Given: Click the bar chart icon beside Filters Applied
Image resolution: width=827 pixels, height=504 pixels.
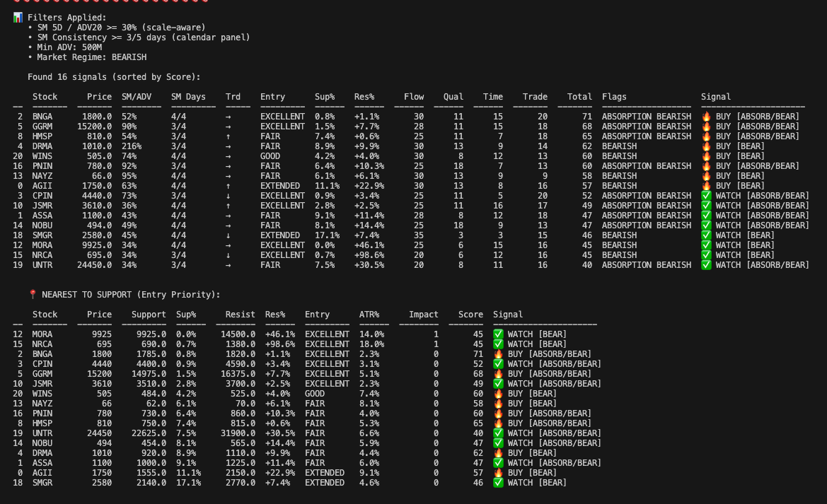Looking at the screenshot, I should 18,18.
